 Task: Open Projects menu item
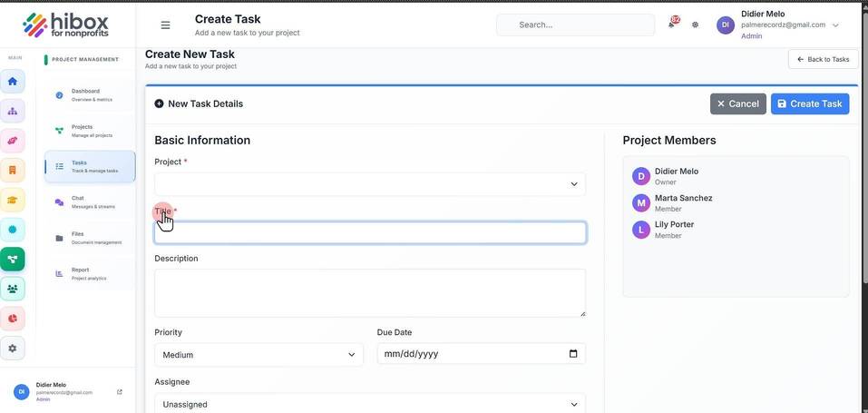90,131
